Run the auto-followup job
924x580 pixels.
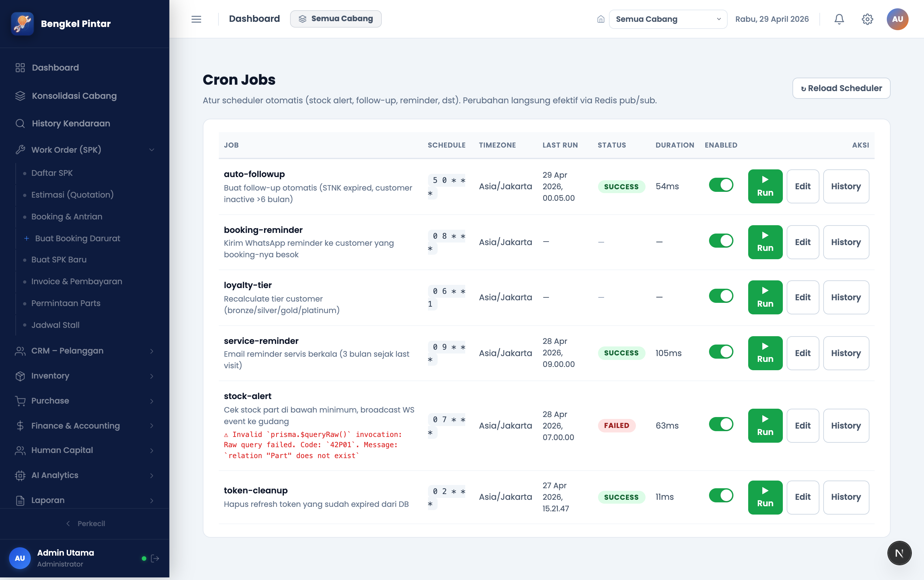coord(765,186)
